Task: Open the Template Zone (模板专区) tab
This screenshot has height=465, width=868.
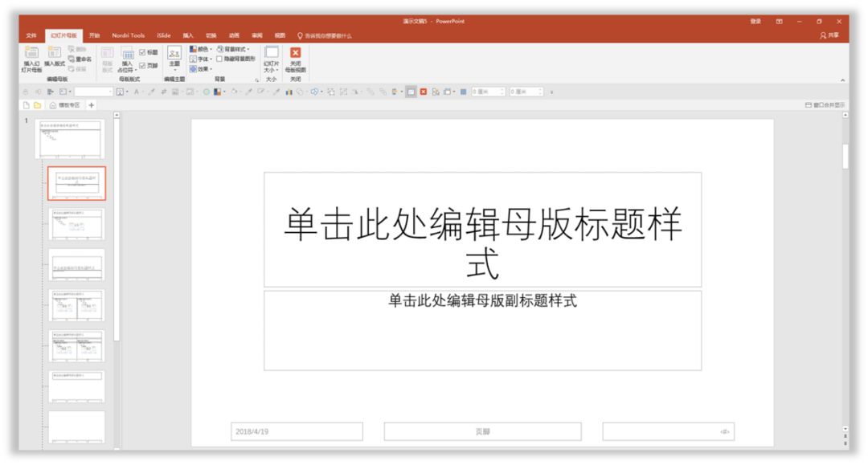Action: (x=65, y=105)
